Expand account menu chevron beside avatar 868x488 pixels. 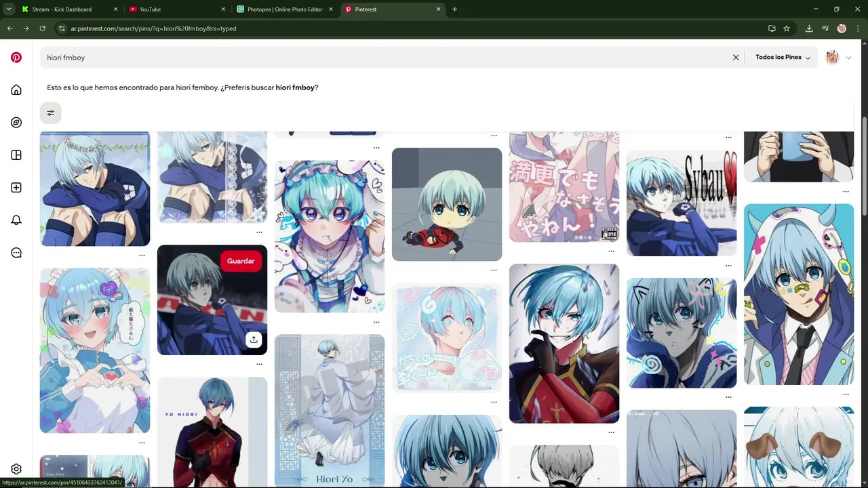click(848, 58)
